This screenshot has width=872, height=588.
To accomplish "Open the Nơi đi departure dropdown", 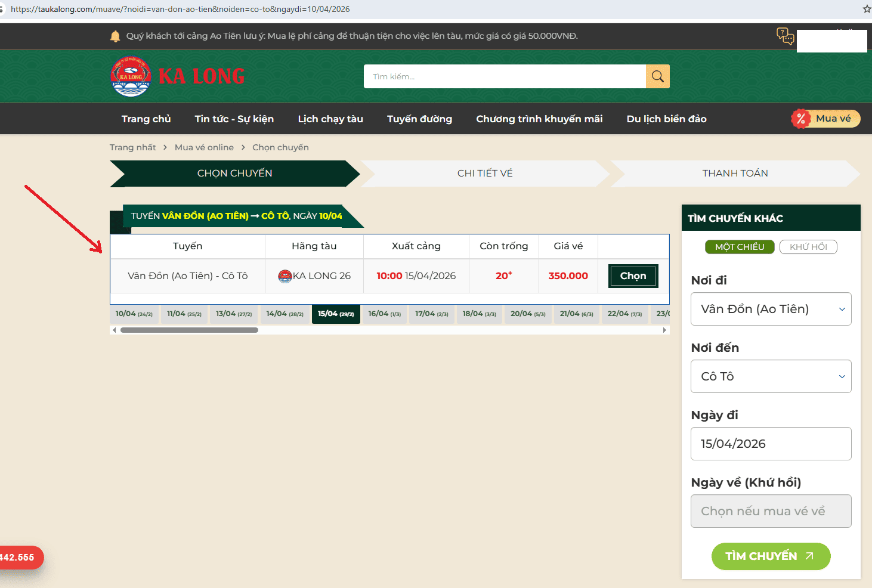I will tap(771, 309).
